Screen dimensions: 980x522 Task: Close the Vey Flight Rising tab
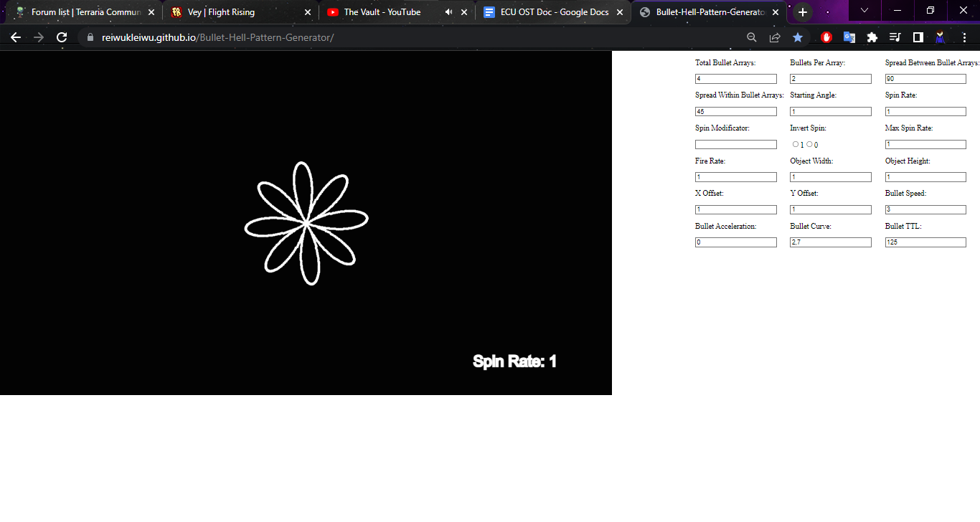(308, 12)
